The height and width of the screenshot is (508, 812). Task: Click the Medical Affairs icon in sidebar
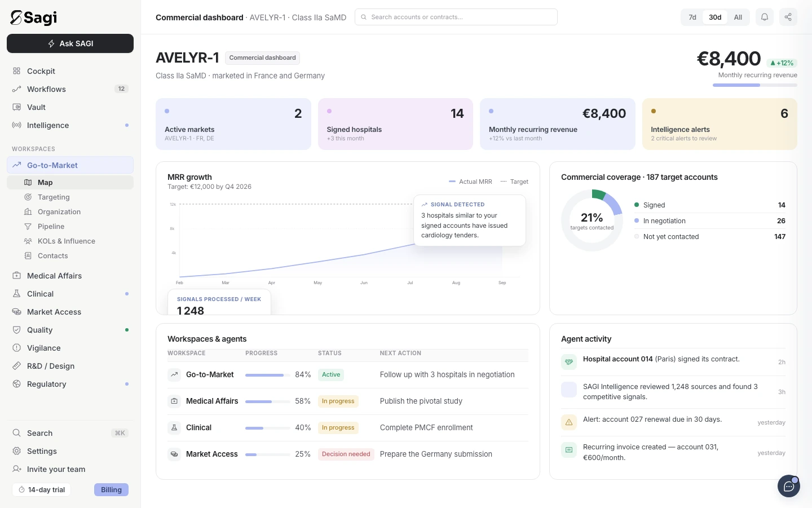pos(17,276)
